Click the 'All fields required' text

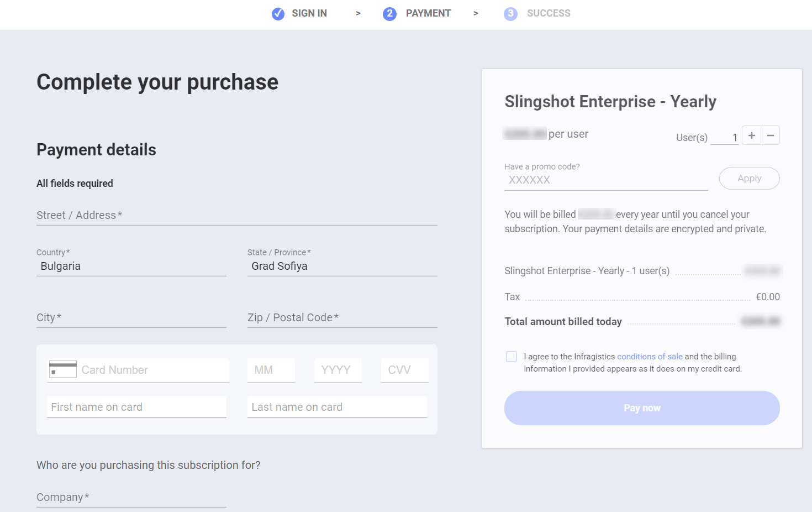pyautogui.click(x=75, y=184)
